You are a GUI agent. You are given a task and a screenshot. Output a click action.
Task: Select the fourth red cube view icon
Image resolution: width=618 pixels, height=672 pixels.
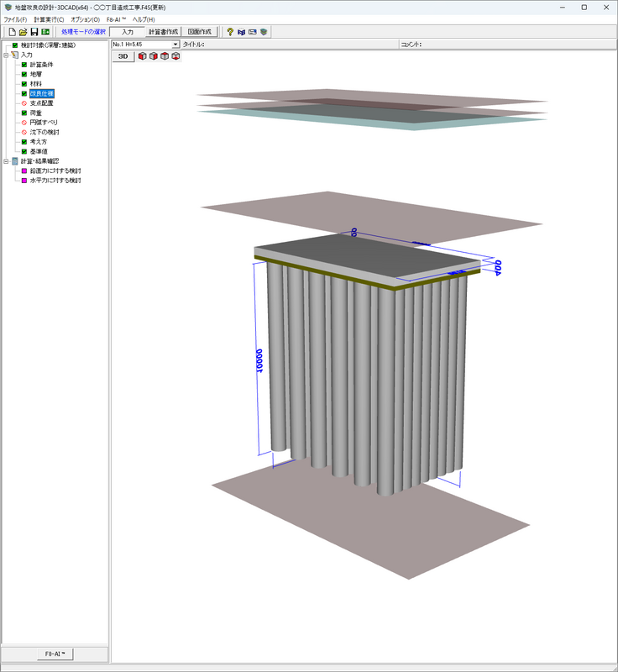[175, 57]
